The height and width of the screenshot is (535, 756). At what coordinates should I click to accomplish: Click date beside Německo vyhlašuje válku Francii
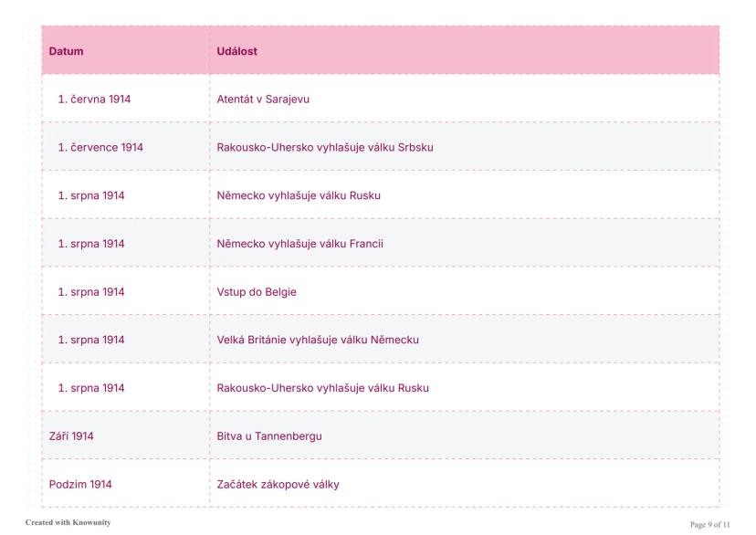(91, 244)
